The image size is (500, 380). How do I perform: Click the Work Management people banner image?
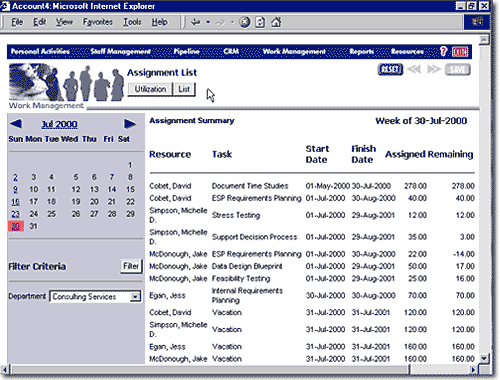point(66,82)
